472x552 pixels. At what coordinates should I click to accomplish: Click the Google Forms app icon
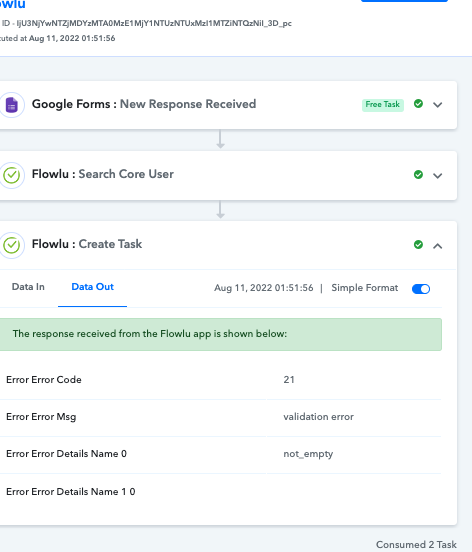(12, 105)
